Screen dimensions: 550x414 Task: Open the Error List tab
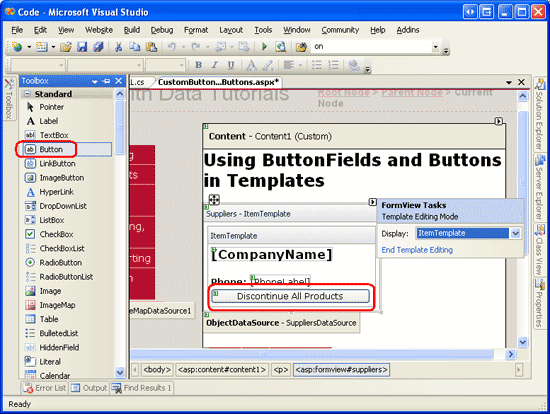pyautogui.click(x=45, y=388)
